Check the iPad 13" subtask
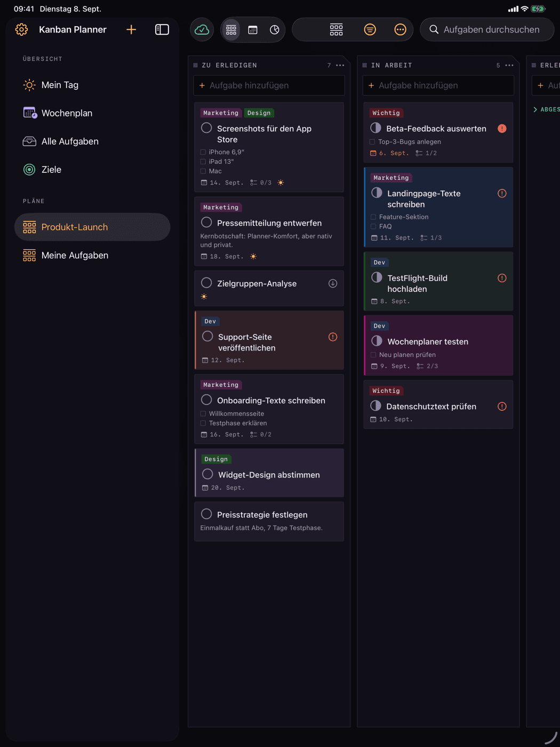 tap(203, 162)
